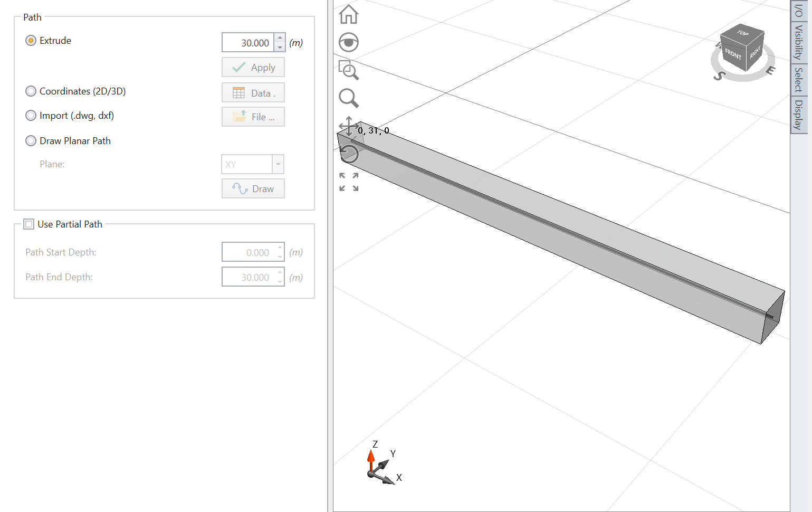Click the eye view icon
The width and height of the screenshot is (812, 512).
coord(348,42)
